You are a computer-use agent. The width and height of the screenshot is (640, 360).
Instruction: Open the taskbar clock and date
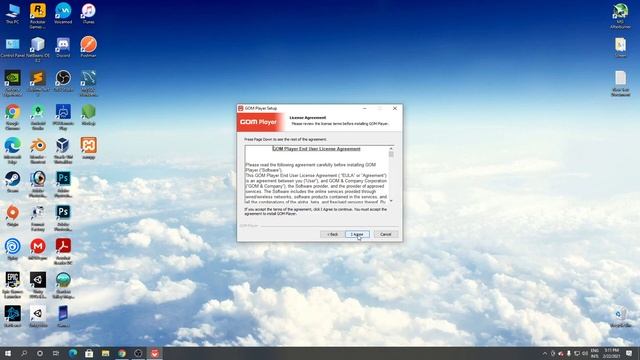611,353
